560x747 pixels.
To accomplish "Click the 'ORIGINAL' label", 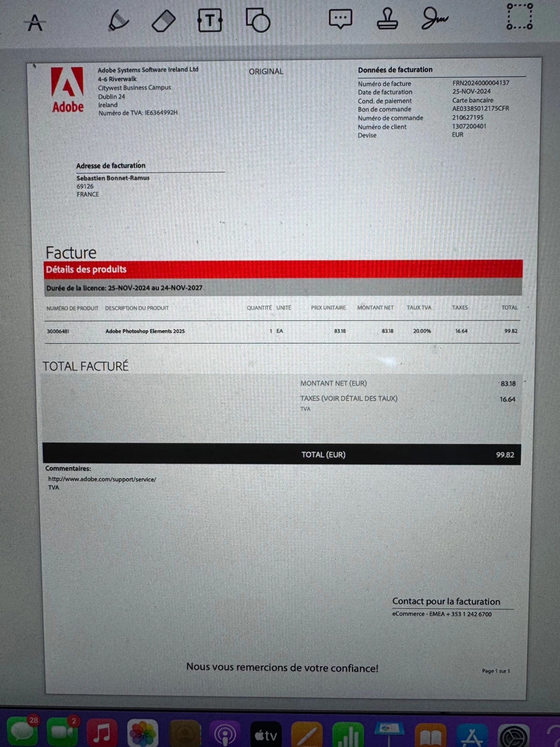I will pos(266,72).
